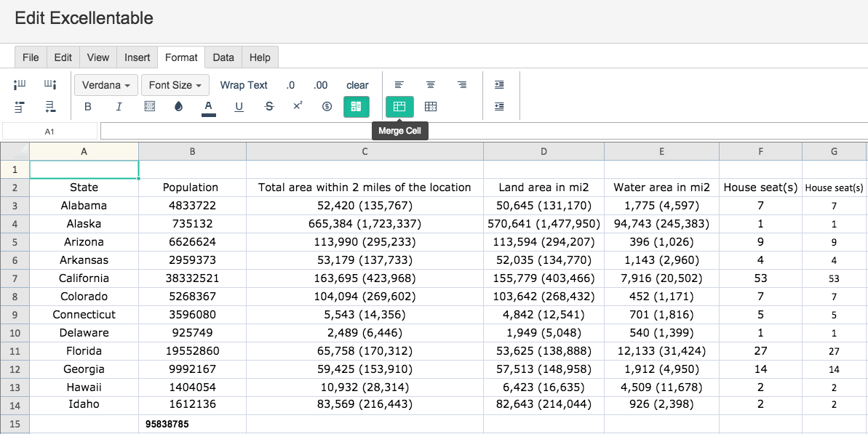Open the File menu

tap(31, 57)
